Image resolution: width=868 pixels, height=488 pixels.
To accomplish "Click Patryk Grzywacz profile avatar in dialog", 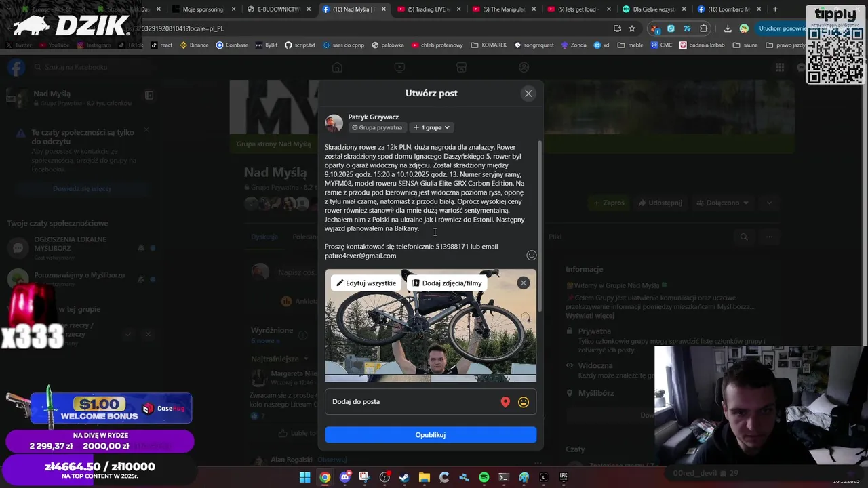I will click(334, 123).
